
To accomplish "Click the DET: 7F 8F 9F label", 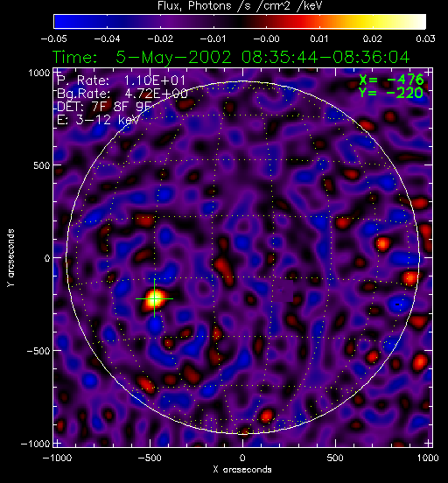I will (x=104, y=107).
